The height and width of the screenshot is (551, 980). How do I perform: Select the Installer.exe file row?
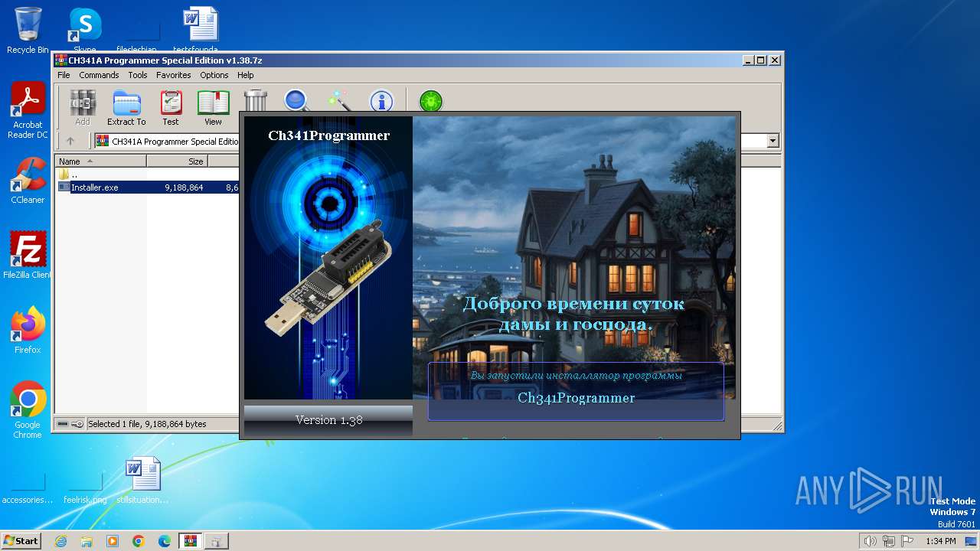(148, 187)
